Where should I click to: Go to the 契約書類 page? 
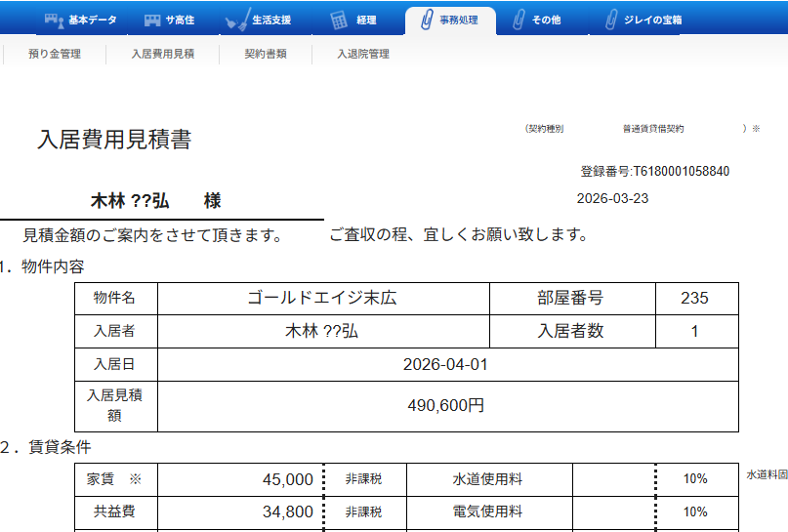tap(266, 55)
